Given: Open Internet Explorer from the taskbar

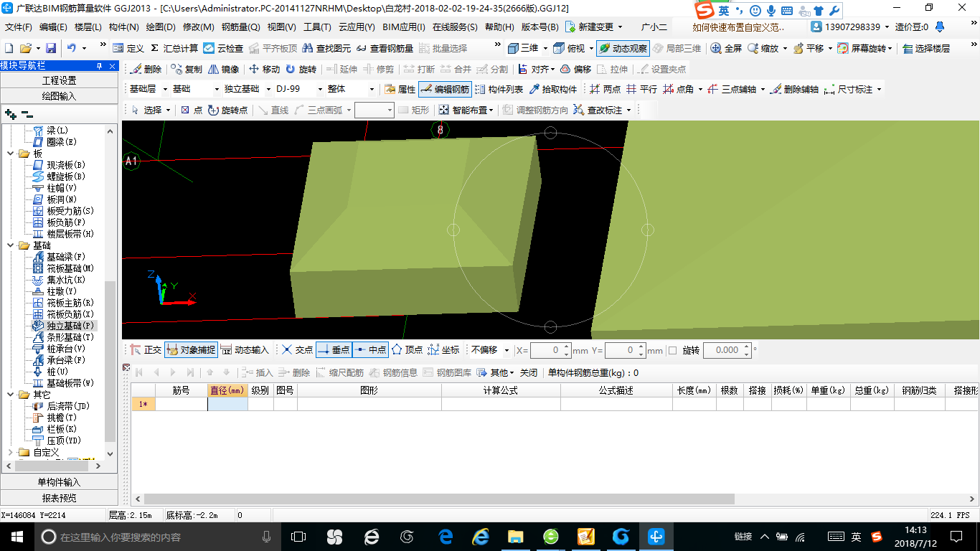Looking at the screenshot, I should click(x=481, y=536).
